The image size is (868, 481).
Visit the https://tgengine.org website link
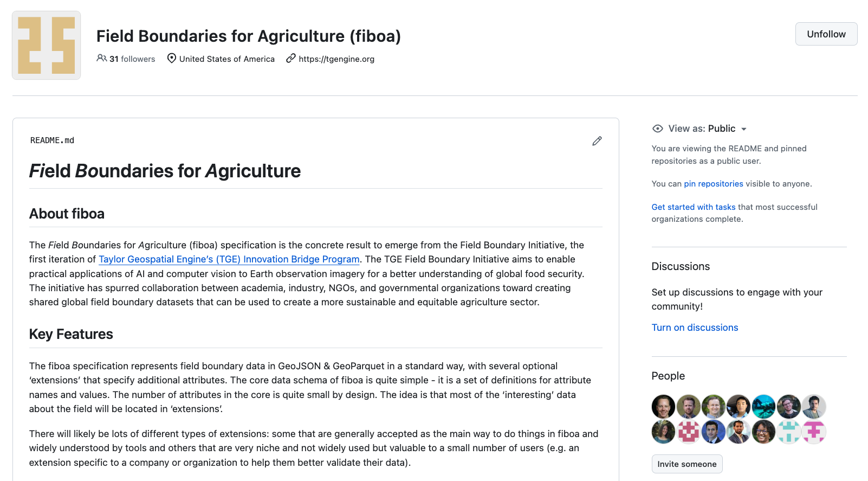(336, 59)
